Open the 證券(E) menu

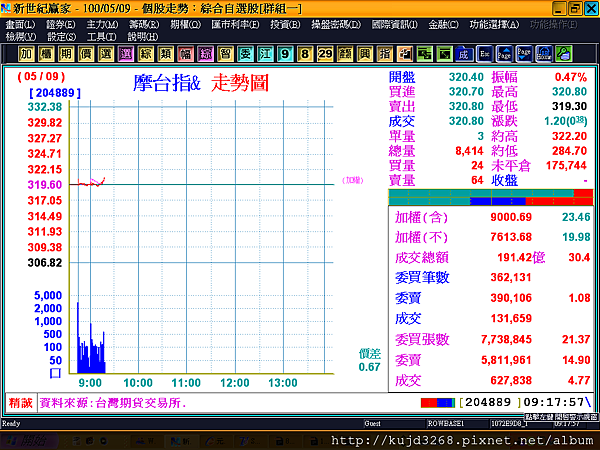[x=60, y=24]
